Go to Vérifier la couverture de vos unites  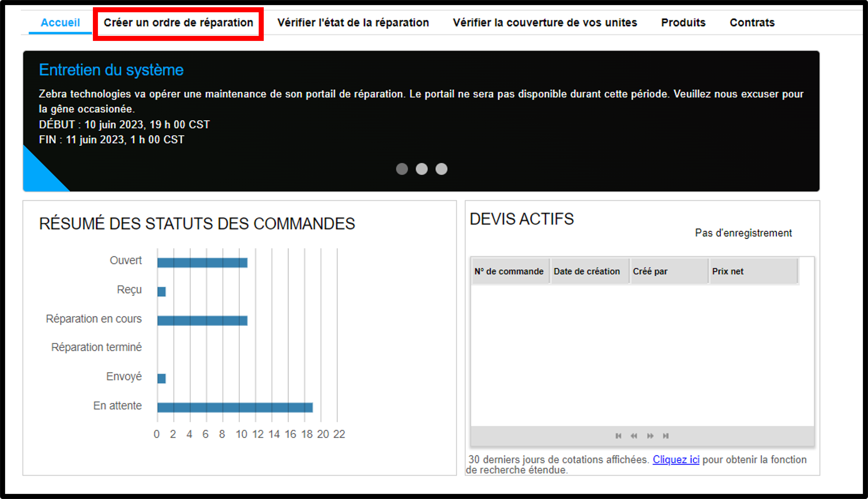pyautogui.click(x=545, y=23)
